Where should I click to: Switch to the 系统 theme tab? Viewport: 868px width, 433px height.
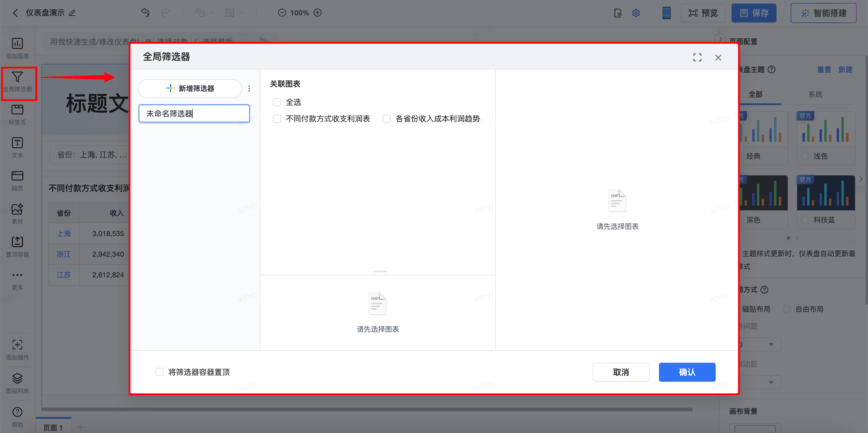tap(815, 95)
